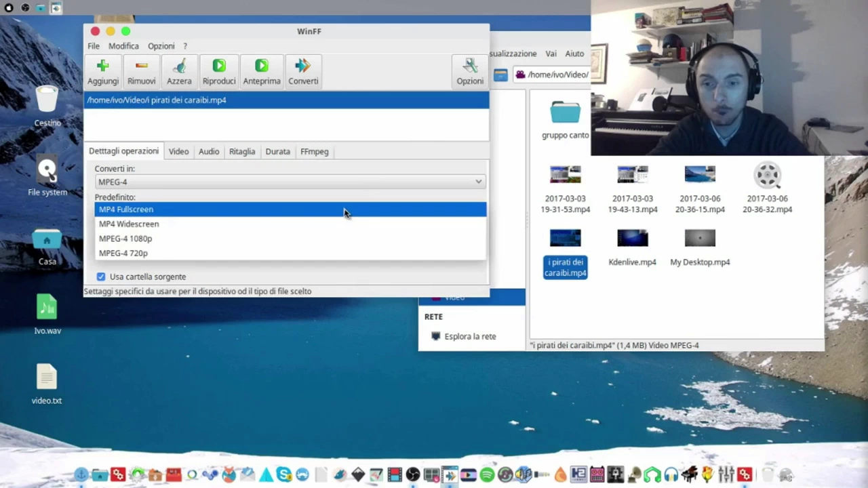The width and height of the screenshot is (868, 488).
Task: Click the OBS icon in top panel
Action: coord(25,7)
